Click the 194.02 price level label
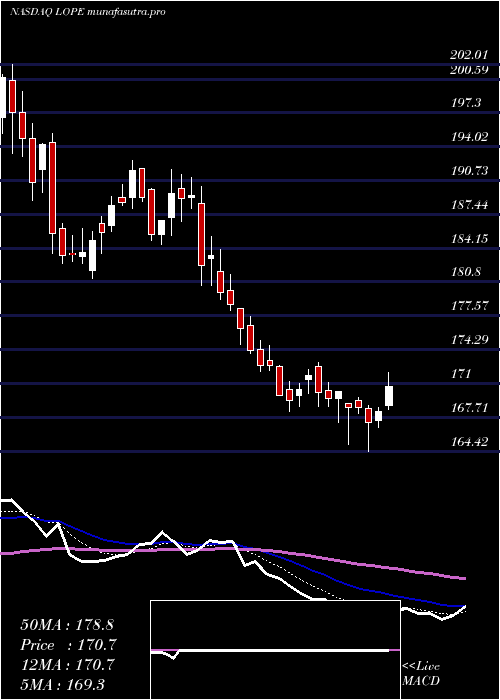Screen dimensions: 500x700 pos(469,137)
